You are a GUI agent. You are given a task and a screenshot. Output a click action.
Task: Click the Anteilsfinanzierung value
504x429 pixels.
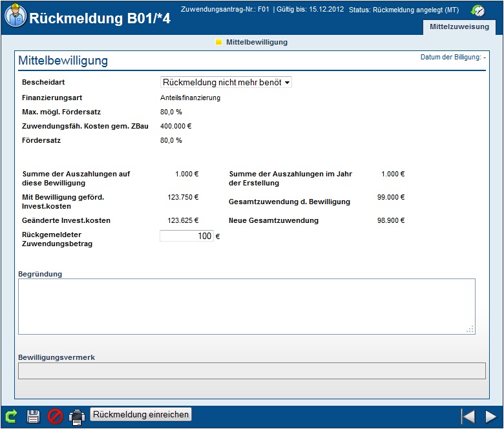point(190,98)
